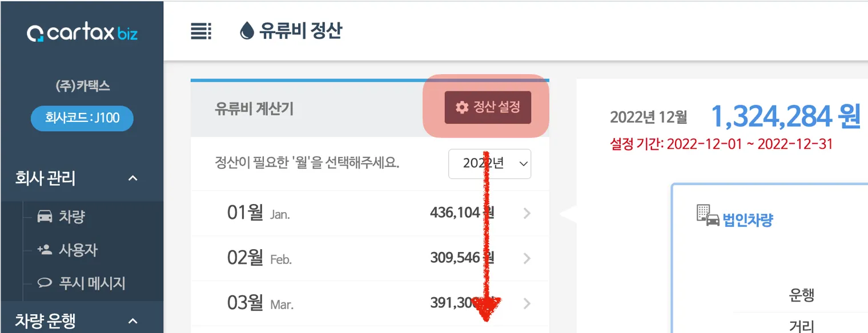Screen dimensions: 868x333
Task: Open the 법인차량 link
Action: click(748, 220)
